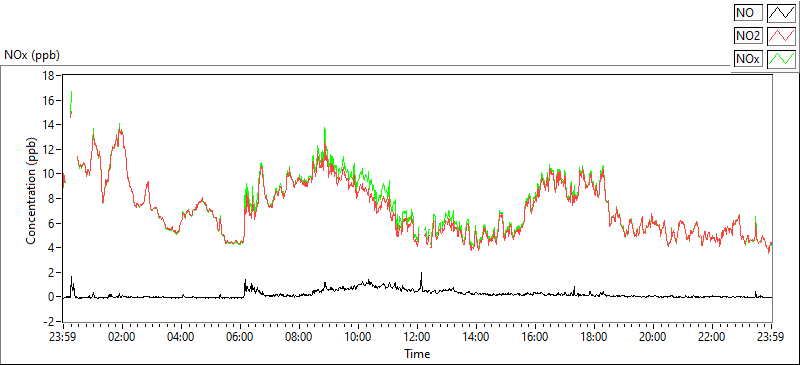Viewport: 800px width, 365px height.
Task: Open the NO black line style icon
Action: tap(781, 13)
